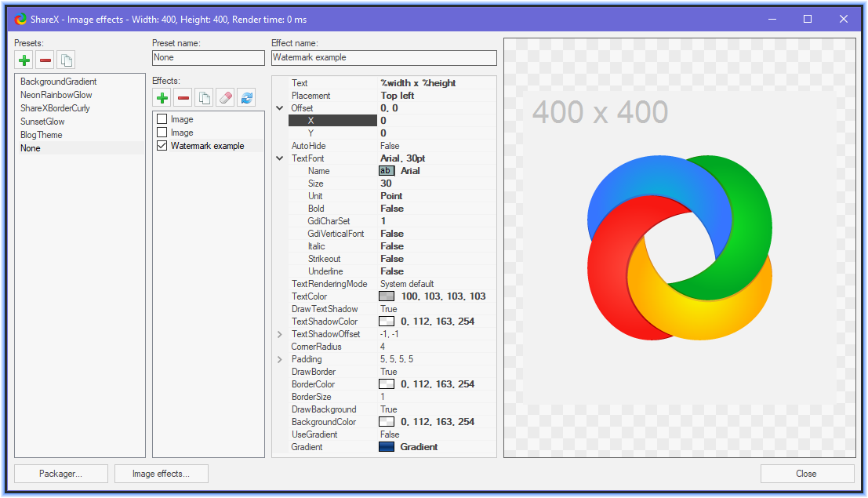Uncheck the Watermark example effect checkbox
The width and height of the screenshot is (868, 498).
pos(162,146)
